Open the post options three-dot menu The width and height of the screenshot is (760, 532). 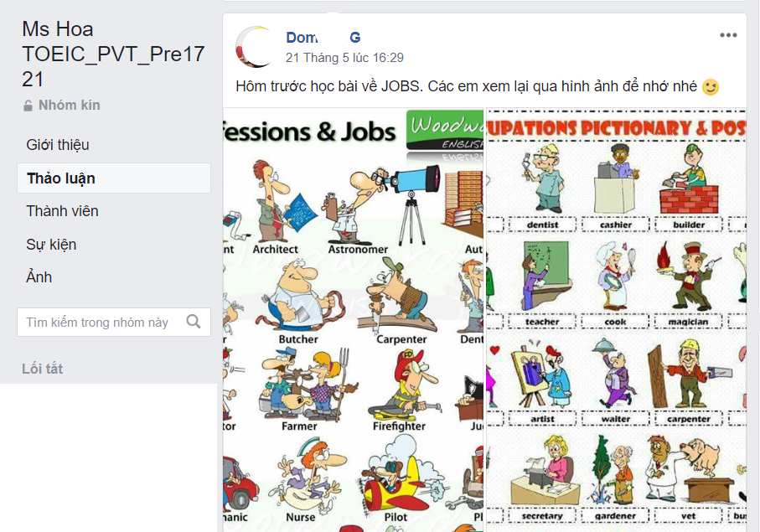pos(728,35)
